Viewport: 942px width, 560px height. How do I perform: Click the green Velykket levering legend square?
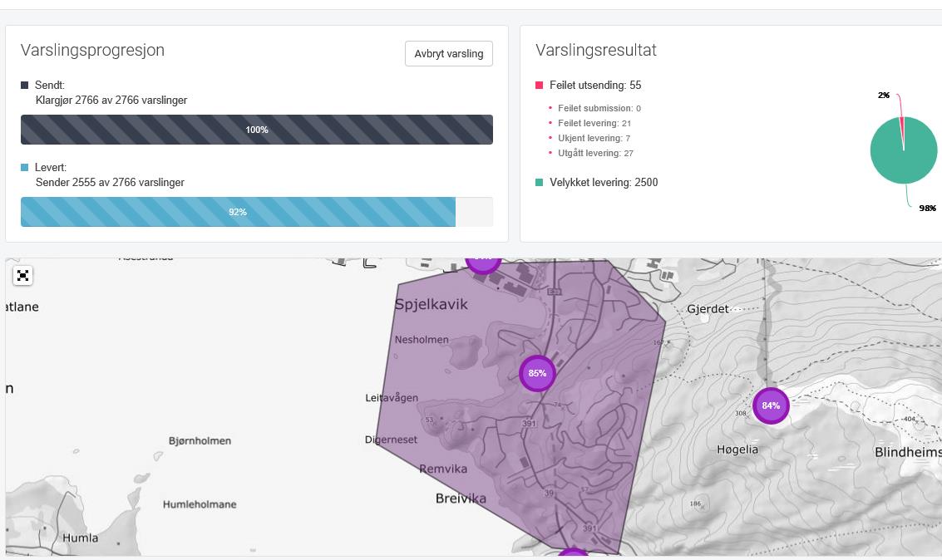click(x=539, y=183)
